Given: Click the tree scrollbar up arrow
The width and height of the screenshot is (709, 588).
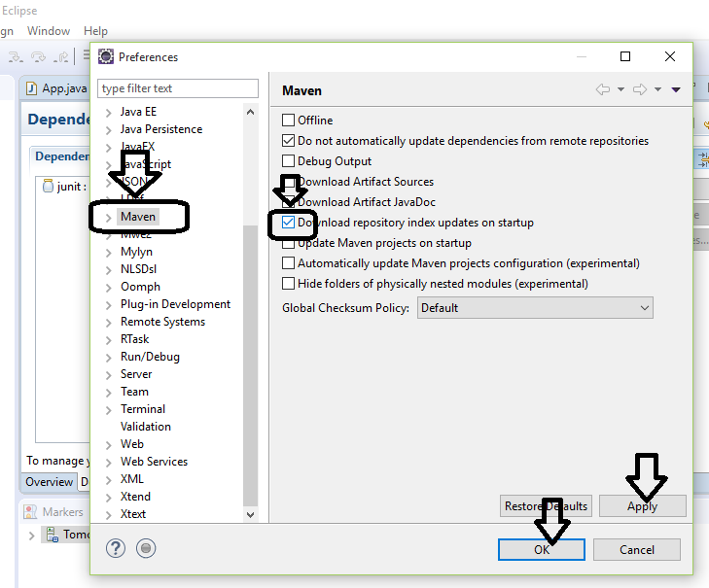Looking at the screenshot, I should click(250, 112).
